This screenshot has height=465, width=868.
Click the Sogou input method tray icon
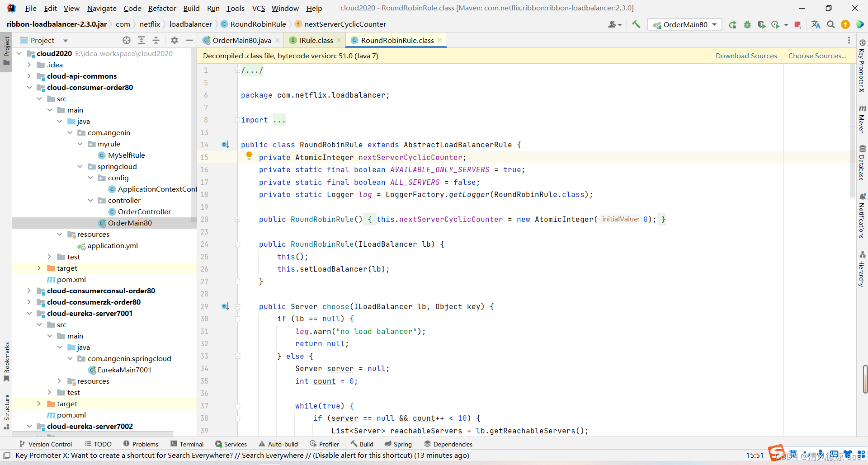click(777, 452)
